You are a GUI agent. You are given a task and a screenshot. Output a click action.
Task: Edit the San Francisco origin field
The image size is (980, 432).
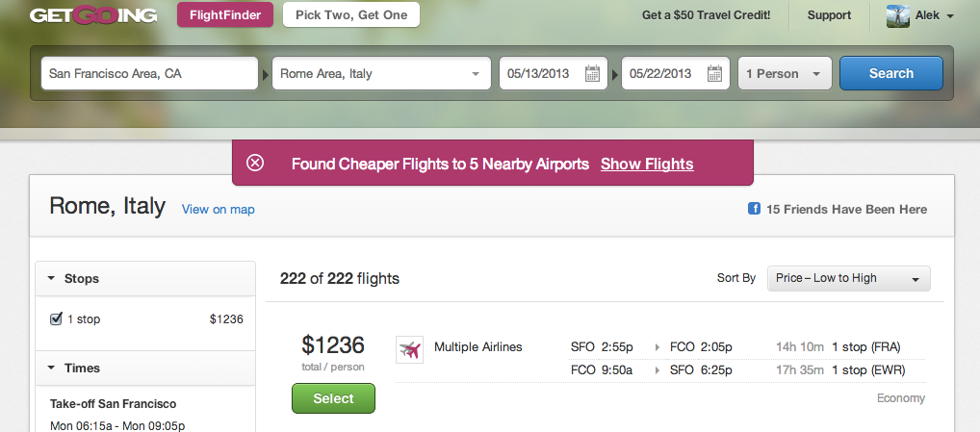(149, 74)
